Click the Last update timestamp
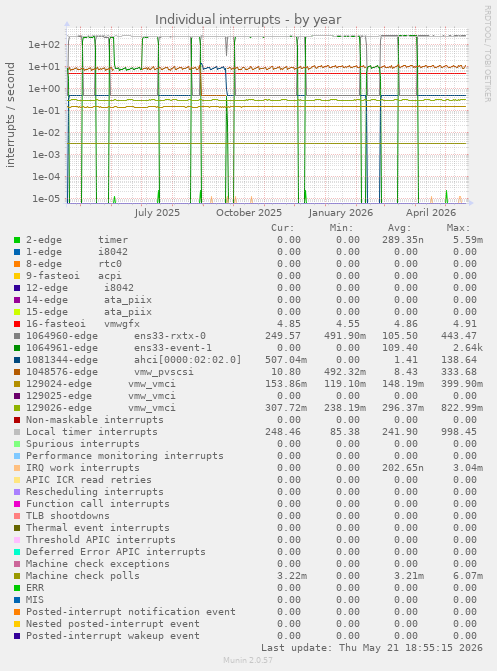This screenshot has height=671, width=497. [x=372, y=648]
